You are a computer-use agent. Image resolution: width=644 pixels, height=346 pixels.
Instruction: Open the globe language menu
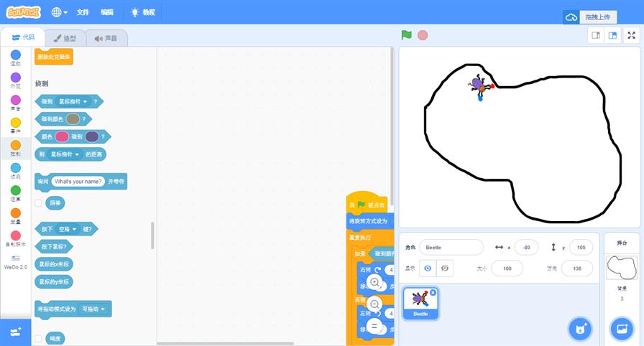[x=60, y=12]
